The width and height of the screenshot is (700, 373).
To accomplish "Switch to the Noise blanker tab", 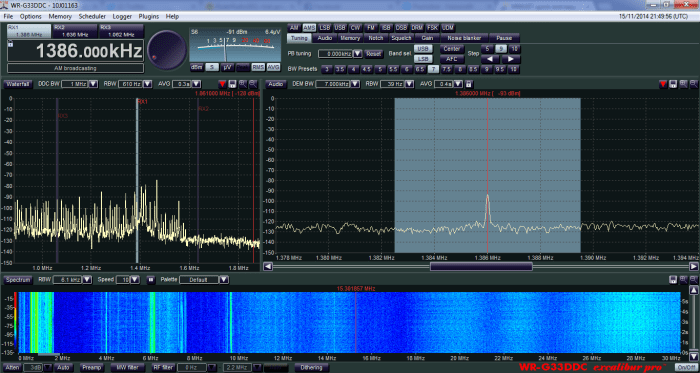I will click(464, 38).
